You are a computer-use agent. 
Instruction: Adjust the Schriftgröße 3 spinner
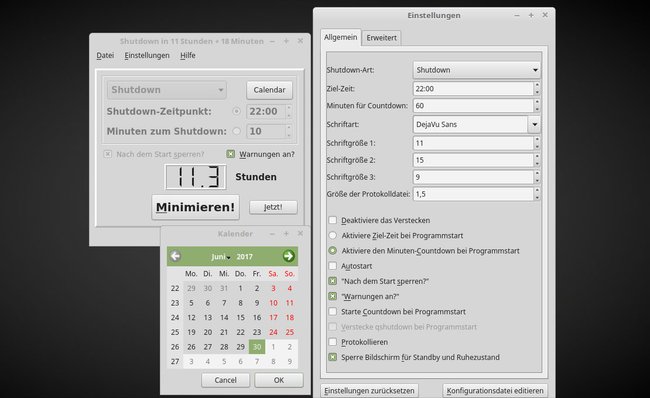[537, 177]
